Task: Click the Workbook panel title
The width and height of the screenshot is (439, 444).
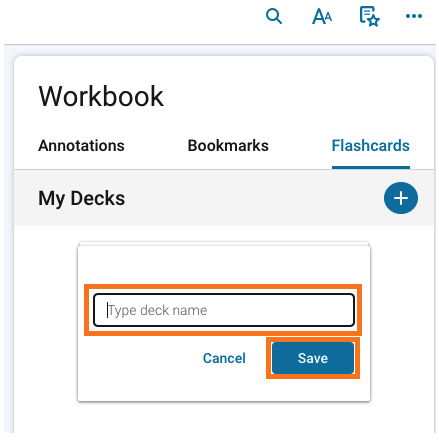Action: [101, 96]
